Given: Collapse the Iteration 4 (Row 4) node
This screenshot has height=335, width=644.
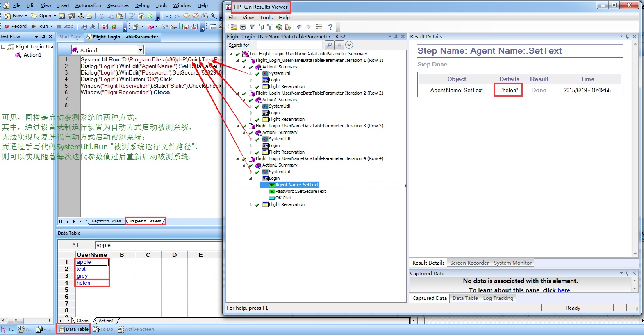Looking at the screenshot, I should click(x=238, y=158).
